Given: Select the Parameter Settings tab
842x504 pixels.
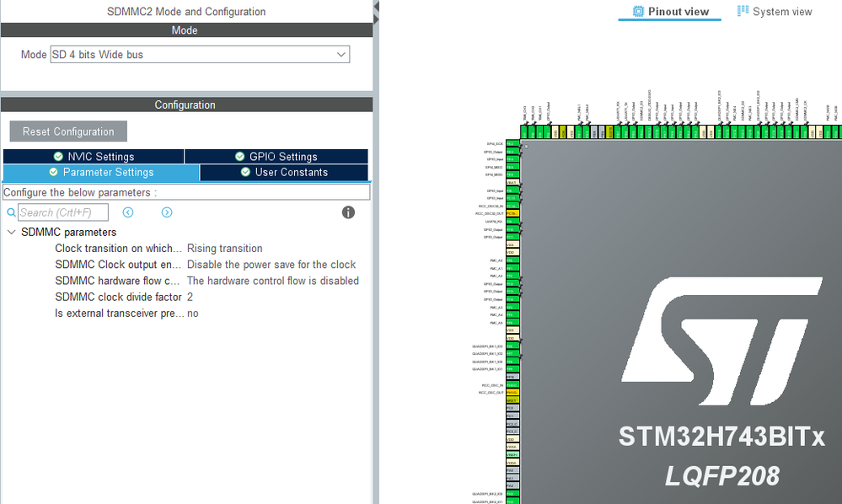Looking at the screenshot, I should (101, 172).
